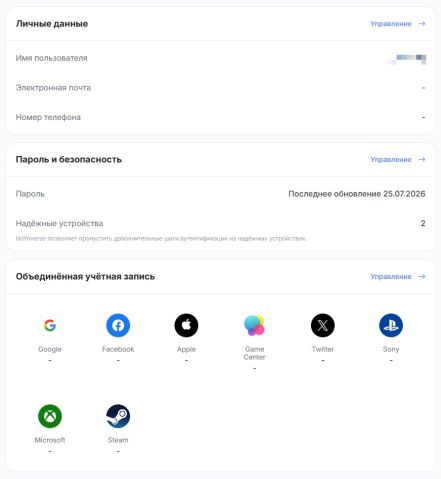Click arrow next to Личные данные Управление
Viewport: 441px width, 479px height.
[422, 24]
